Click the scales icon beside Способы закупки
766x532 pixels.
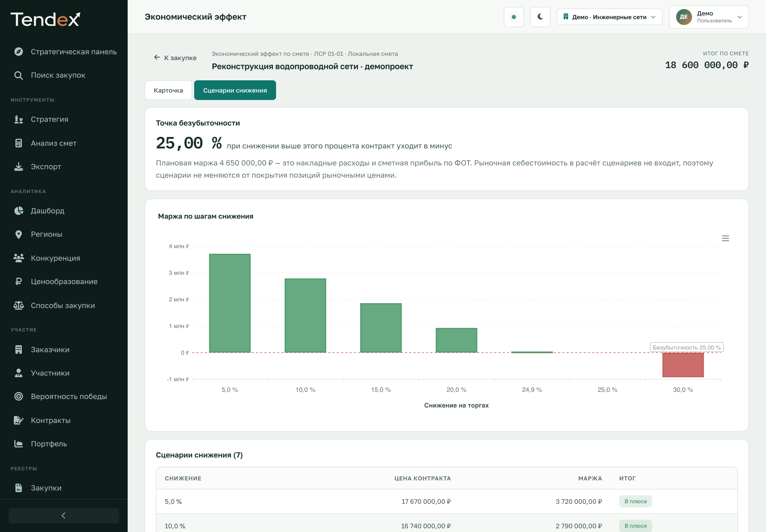[19, 305]
